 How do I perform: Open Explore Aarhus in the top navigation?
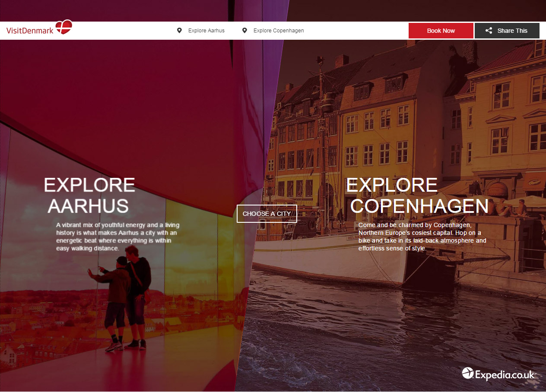[206, 31]
